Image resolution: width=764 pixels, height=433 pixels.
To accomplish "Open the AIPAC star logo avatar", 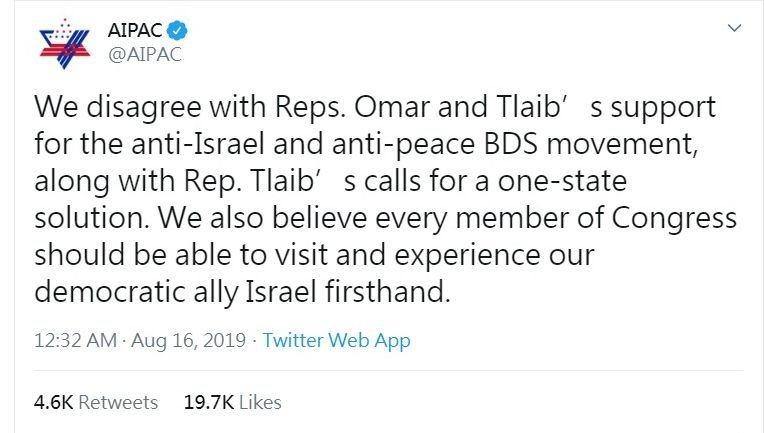I will (65, 44).
